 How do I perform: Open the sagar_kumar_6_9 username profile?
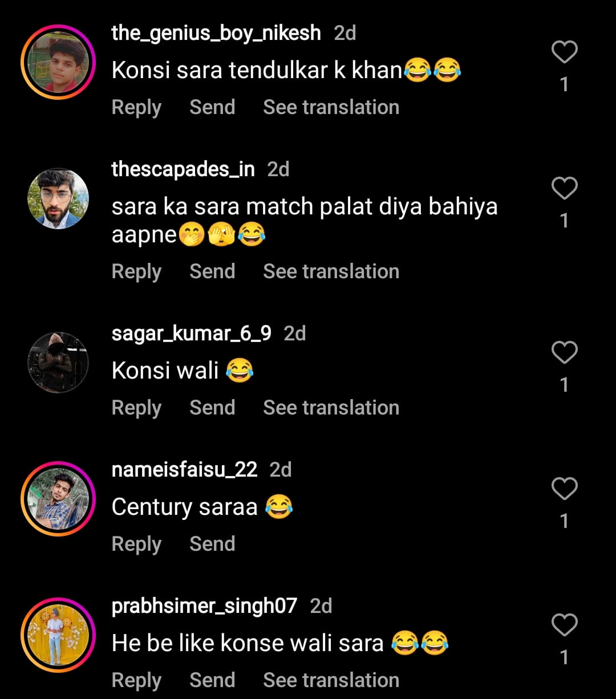192,334
